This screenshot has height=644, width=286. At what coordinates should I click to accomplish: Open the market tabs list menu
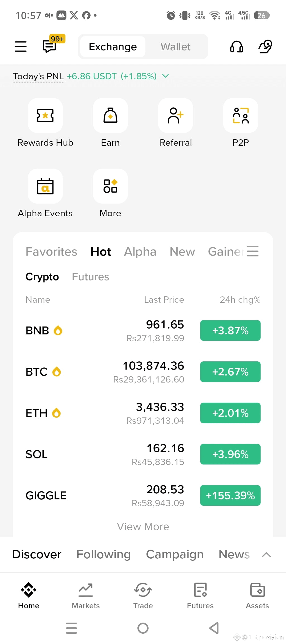[x=253, y=251]
